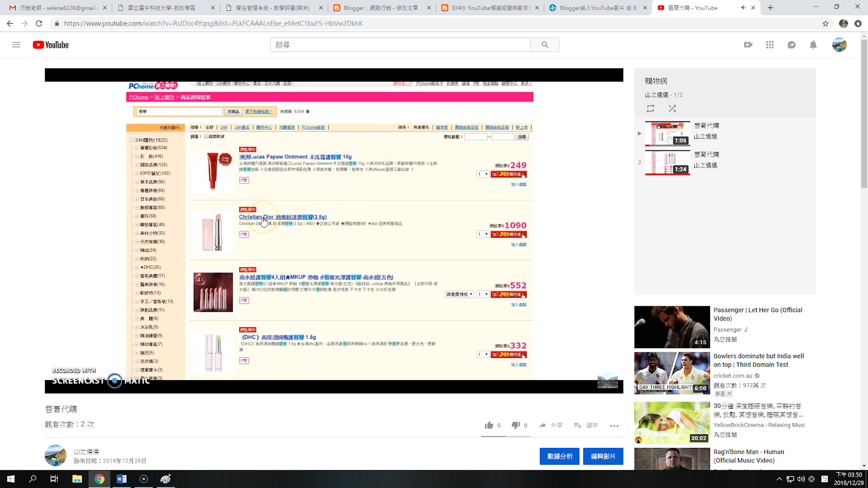Click the taskbar volume icon
Screen dimensions: 868x488
[801, 479]
